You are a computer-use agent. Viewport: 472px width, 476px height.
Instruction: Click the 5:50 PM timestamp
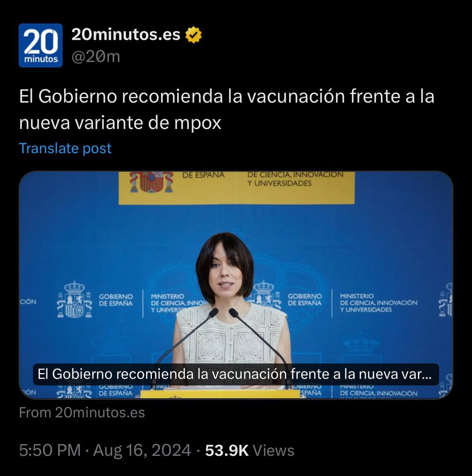click(x=50, y=450)
